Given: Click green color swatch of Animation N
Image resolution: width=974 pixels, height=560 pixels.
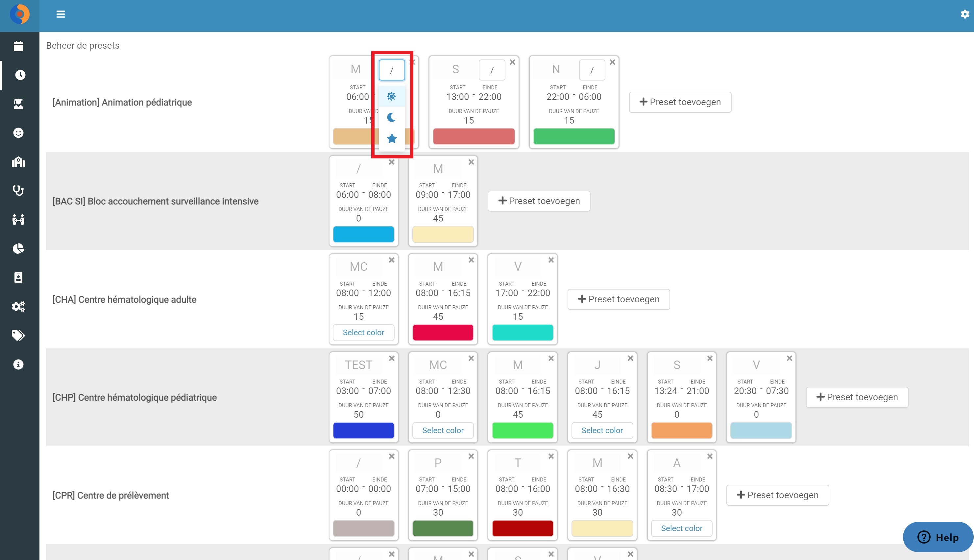Looking at the screenshot, I should (x=574, y=136).
